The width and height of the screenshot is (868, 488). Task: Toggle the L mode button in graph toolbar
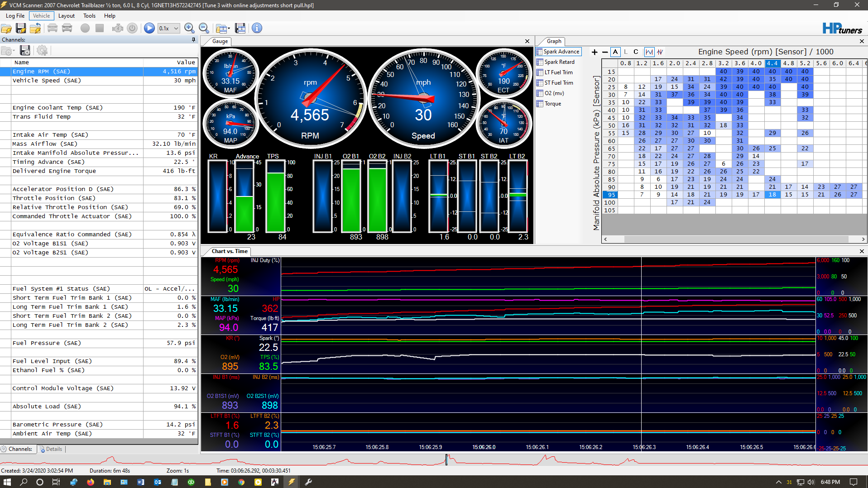(626, 52)
